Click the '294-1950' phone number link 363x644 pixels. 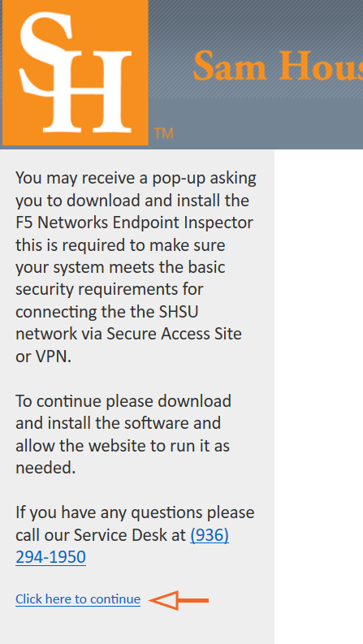point(50,557)
